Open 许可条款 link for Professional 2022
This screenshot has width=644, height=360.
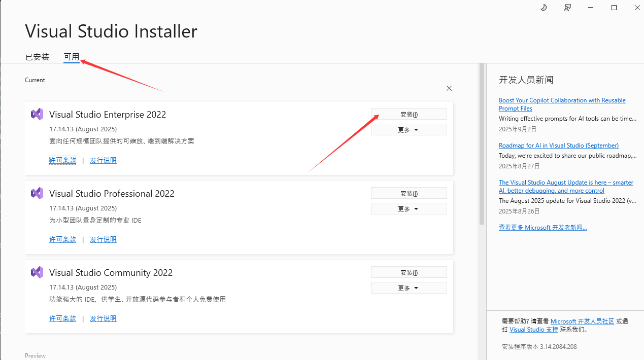tap(62, 239)
